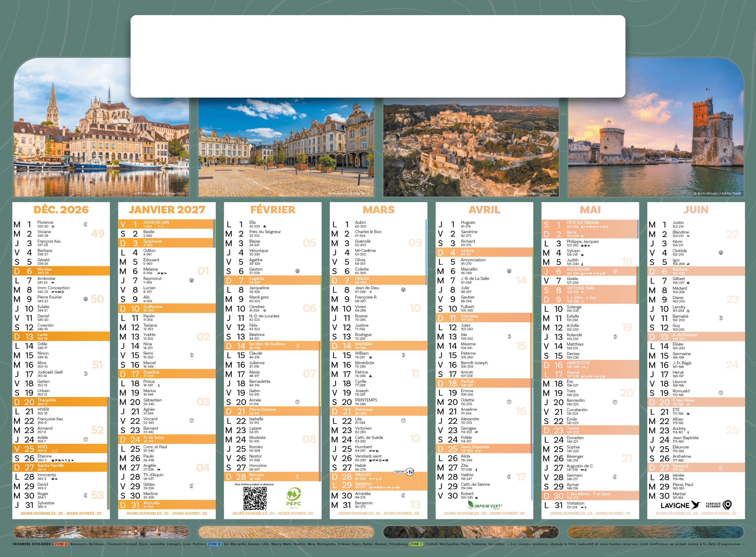Click the Fabriqué en France pin icon
The height and width of the screenshot is (557, 756).
coord(727,505)
